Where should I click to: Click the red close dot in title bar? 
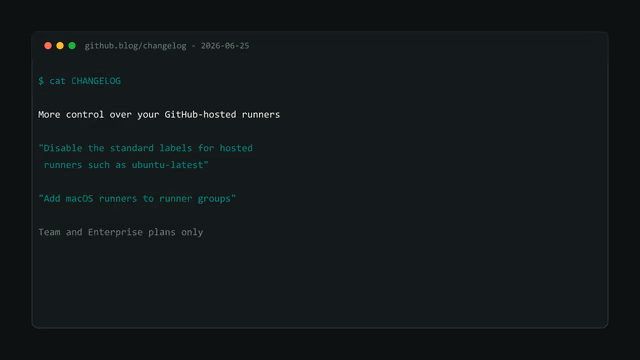[x=48, y=46]
